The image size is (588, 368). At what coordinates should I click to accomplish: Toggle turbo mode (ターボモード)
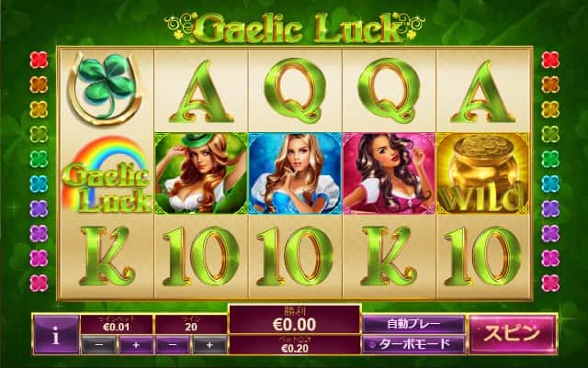[x=413, y=344]
